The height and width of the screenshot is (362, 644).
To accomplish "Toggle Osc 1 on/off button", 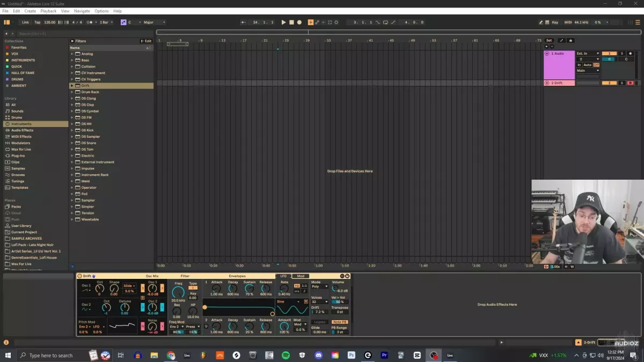I will pyautogui.click(x=143, y=288).
